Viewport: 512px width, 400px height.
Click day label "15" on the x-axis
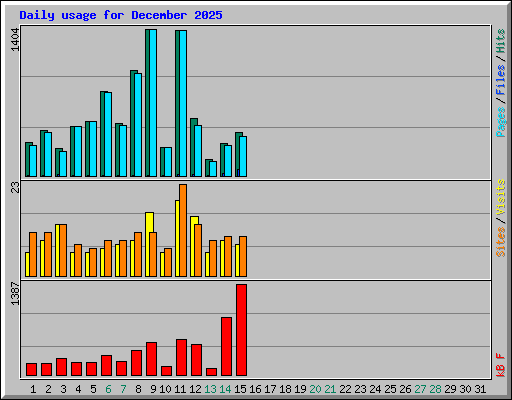[x=240, y=389]
